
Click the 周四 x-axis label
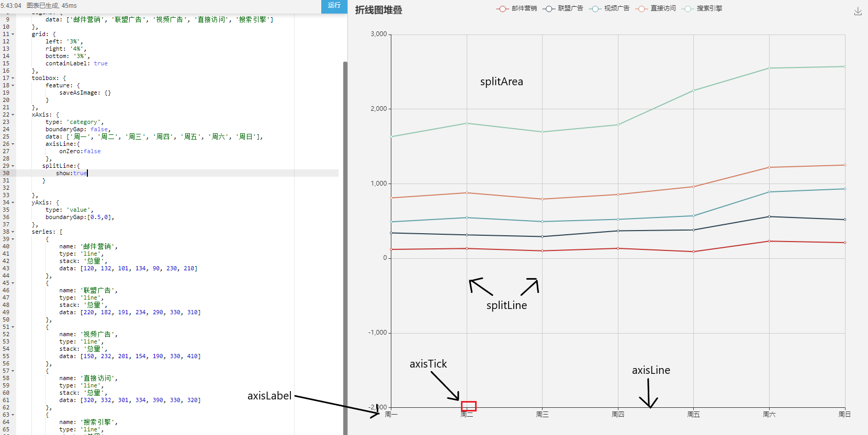618,414
